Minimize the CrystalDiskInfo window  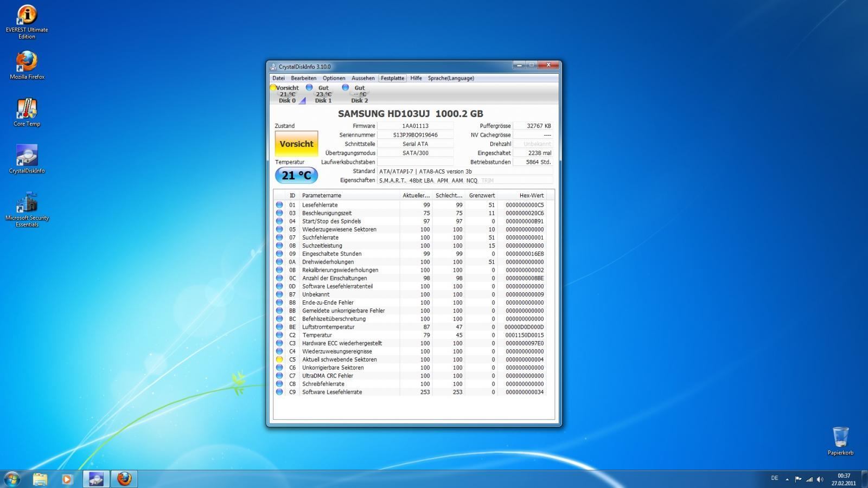coord(519,65)
